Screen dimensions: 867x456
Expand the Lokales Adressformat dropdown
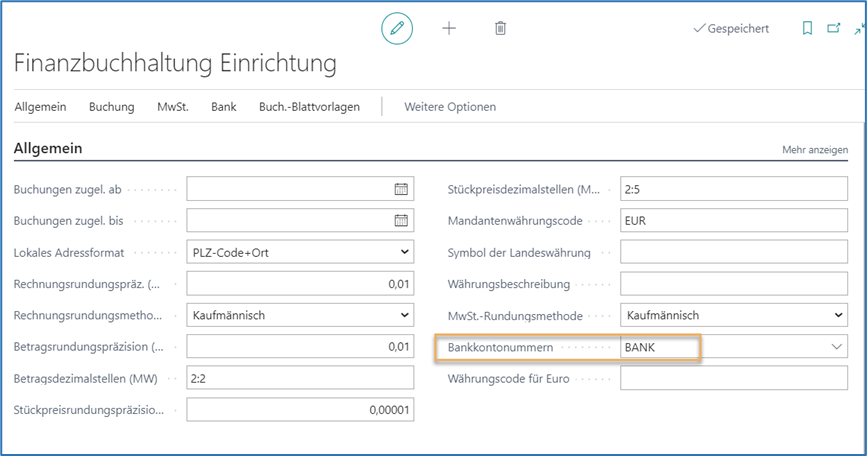click(x=404, y=253)
